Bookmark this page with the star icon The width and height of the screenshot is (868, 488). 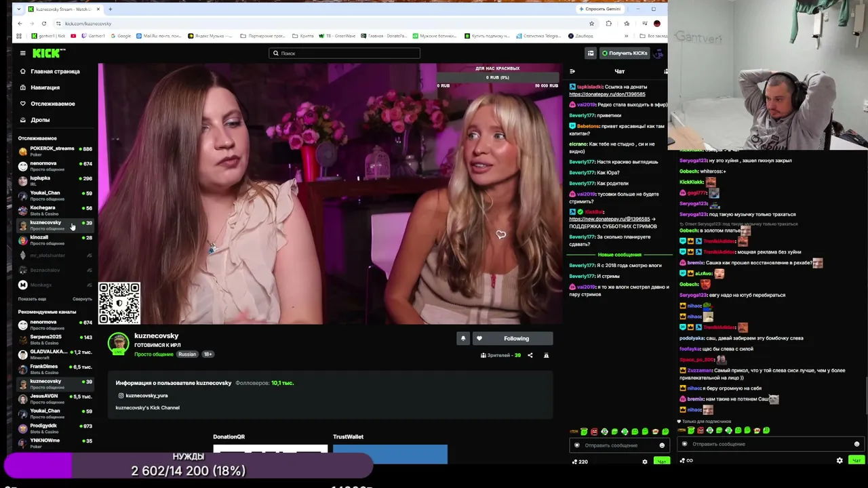[x=591, y=23]
